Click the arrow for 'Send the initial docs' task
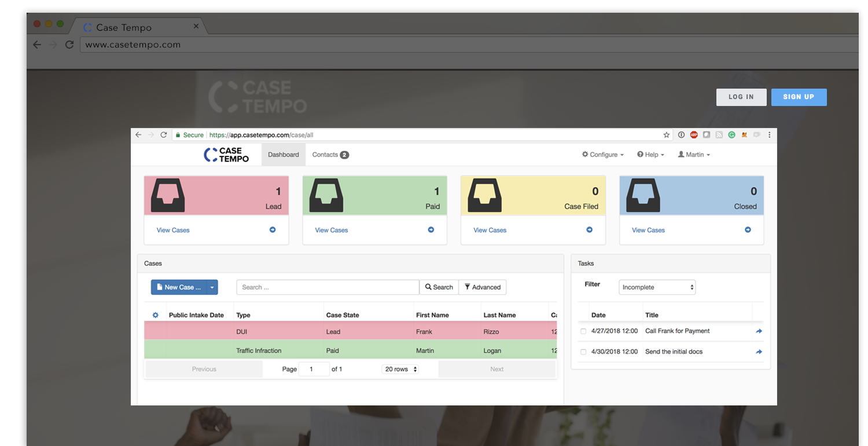The width and height of the screenshot is (868, 446). pyautogui.click(x=759, y=351)
